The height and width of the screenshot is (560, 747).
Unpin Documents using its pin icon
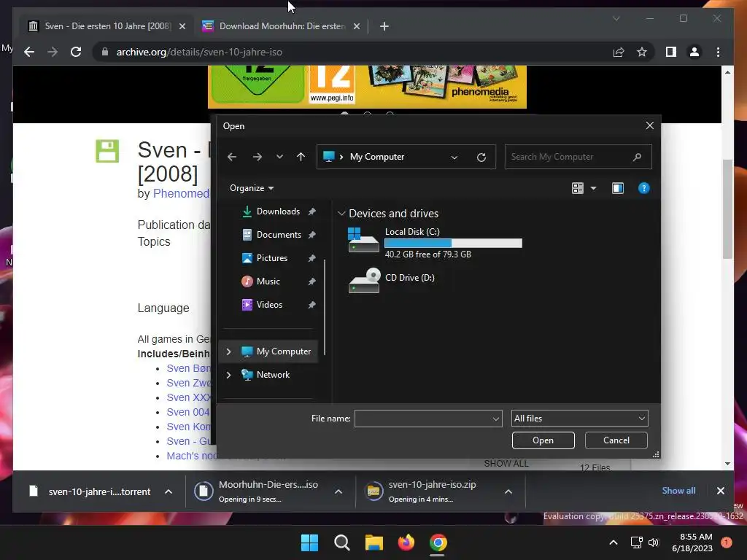311,235
